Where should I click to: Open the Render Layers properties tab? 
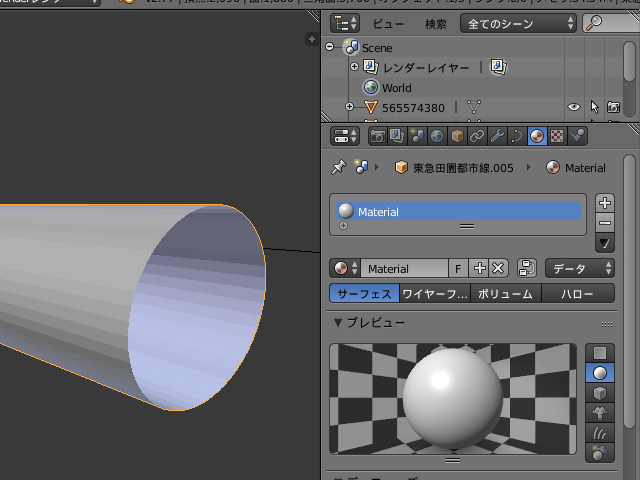[x=397, y=136]
